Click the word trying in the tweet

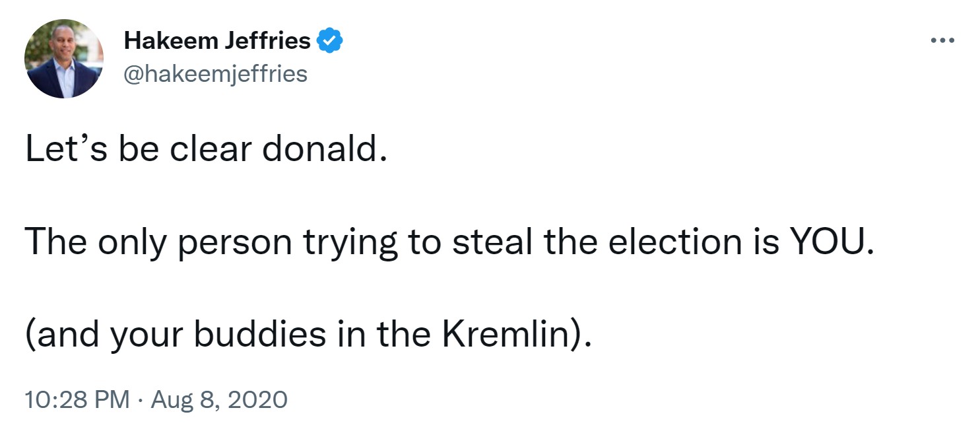click(x=350, y=243)
